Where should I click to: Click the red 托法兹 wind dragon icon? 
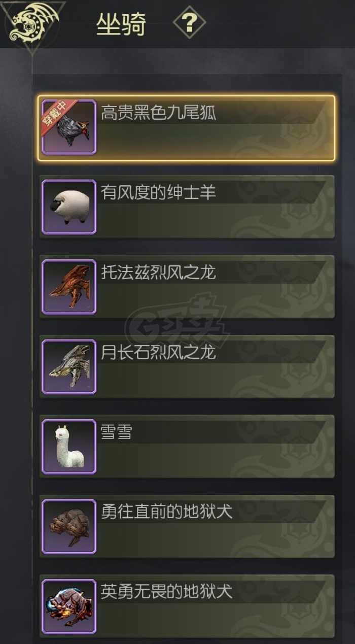69,287
